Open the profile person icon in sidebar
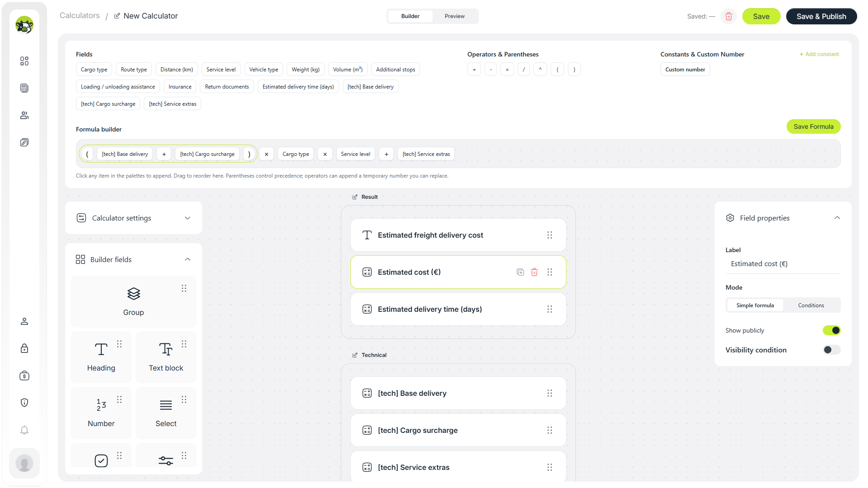The height and width of the screenshot is (488, 868). click(x=24, y=321)
